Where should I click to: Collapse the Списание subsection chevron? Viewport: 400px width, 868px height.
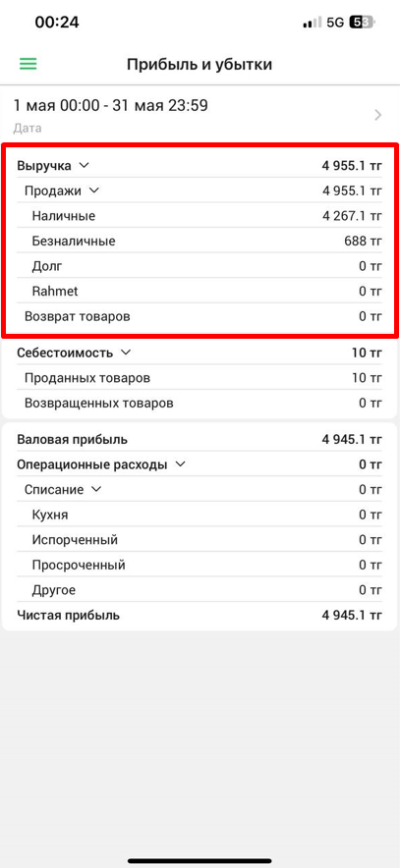click(96, 489)
